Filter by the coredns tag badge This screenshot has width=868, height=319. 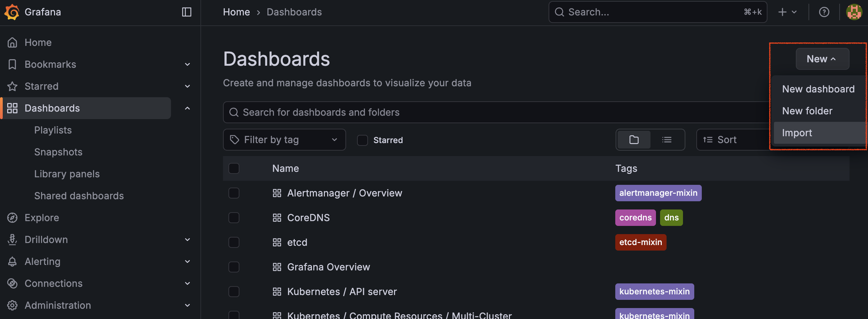635,218
